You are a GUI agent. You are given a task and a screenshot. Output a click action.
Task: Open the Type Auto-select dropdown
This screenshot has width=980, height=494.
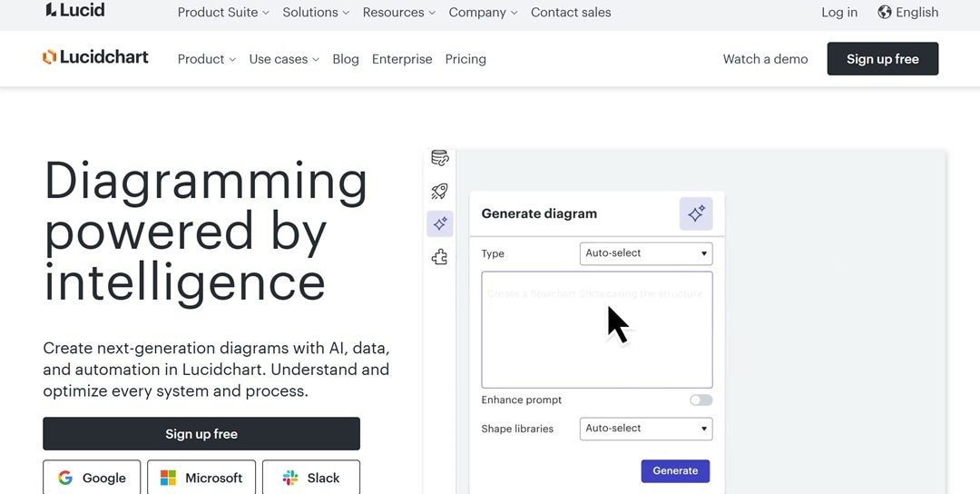coord(646,253)
